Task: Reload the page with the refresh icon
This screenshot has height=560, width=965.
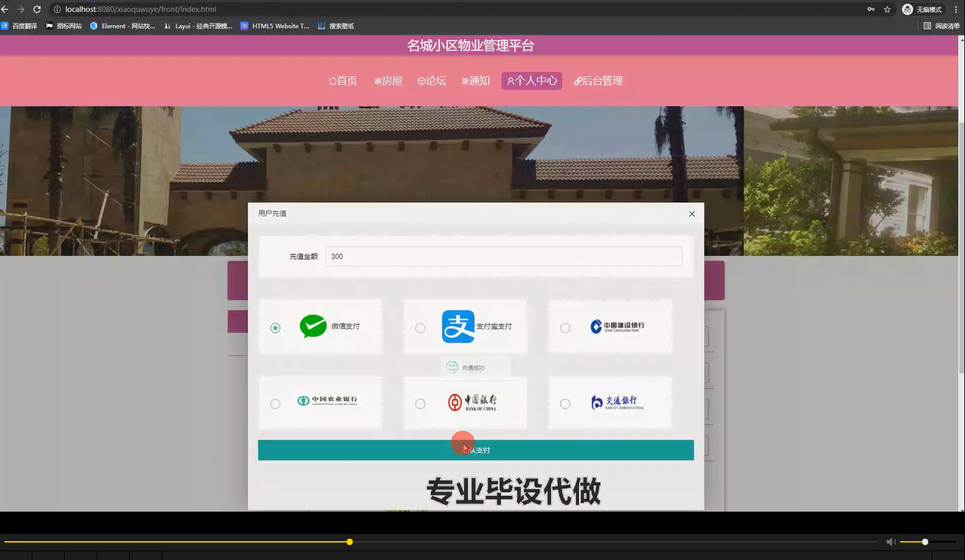Action: click(x=37, y=9)
